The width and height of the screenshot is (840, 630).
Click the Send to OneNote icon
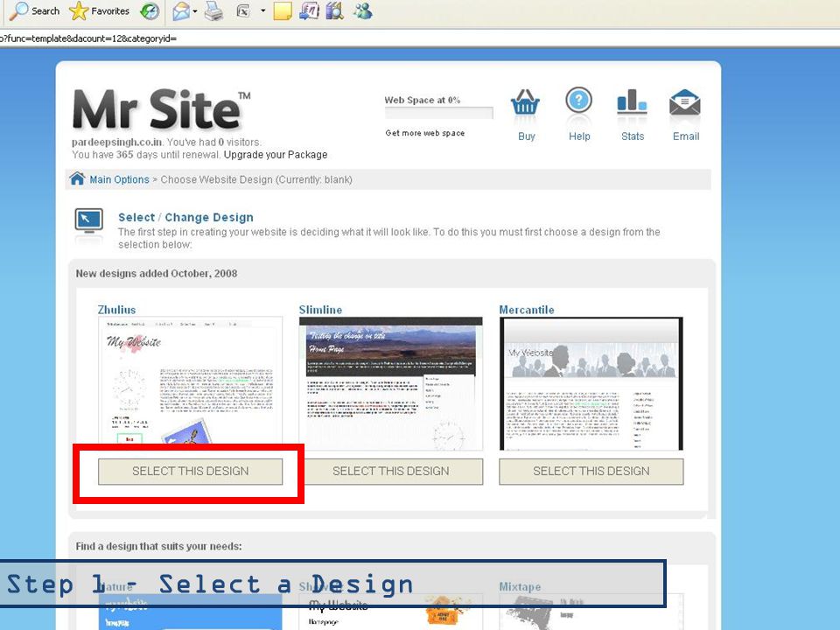click(309, 10)
